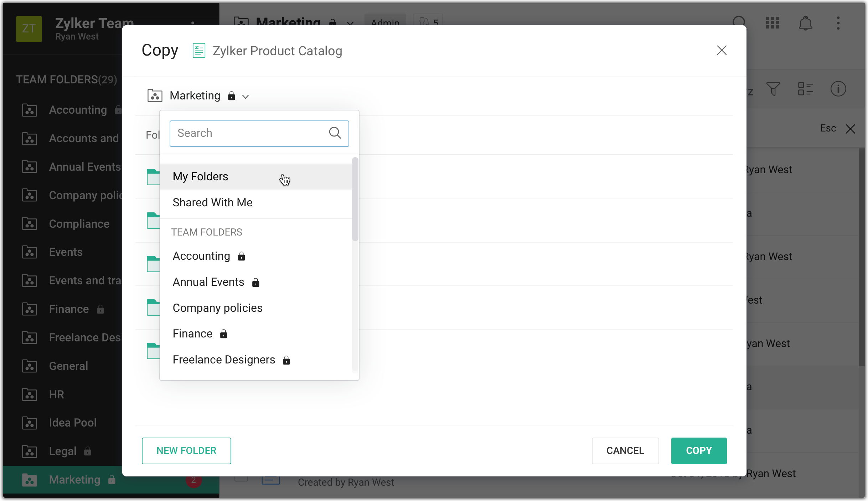Click the search magnifier icon in dropdown
Image resolution: width=868 pixels, height=501 pixels.
[335, 133]
